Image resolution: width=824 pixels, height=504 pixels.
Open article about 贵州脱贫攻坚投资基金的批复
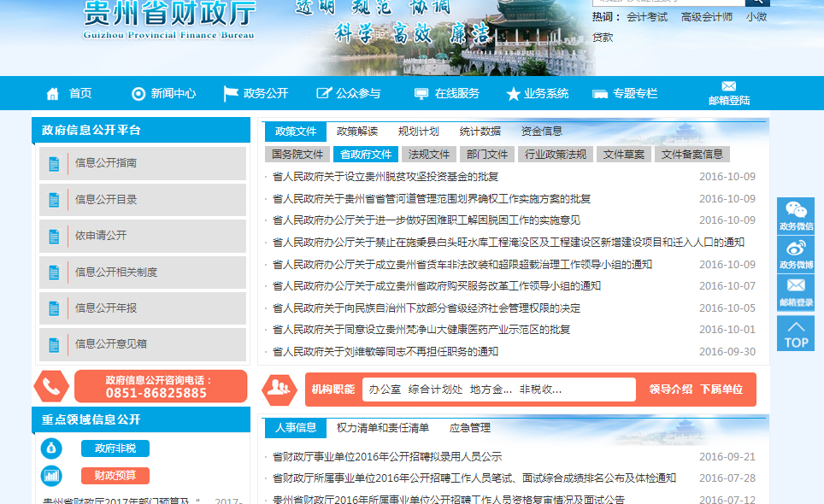[x=385, y=177]
